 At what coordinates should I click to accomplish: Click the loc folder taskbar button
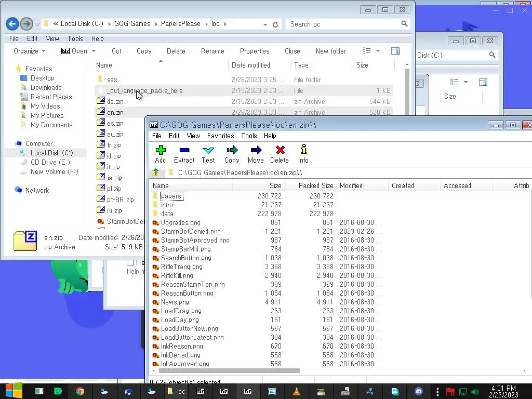(176, 391)
